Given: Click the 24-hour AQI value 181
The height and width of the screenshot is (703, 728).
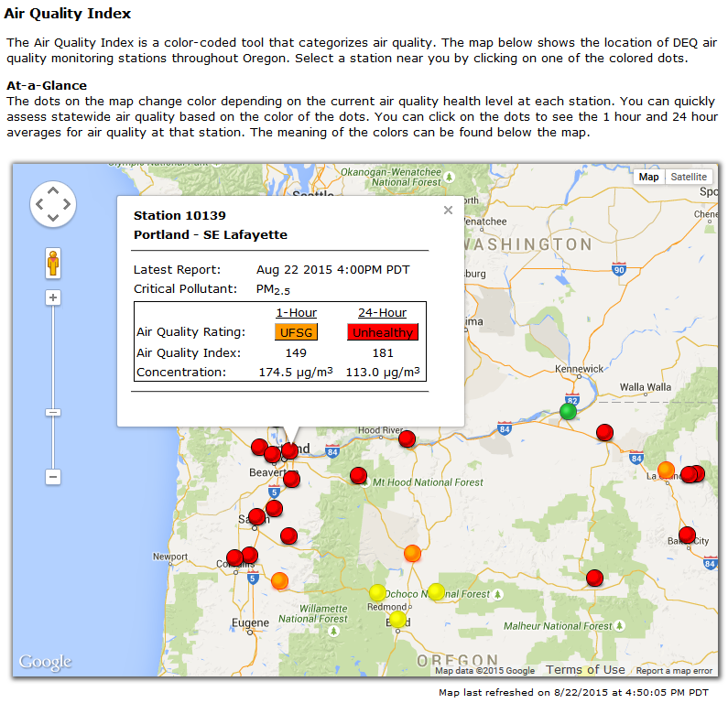Looking at the screenshot, I should 383,352.
